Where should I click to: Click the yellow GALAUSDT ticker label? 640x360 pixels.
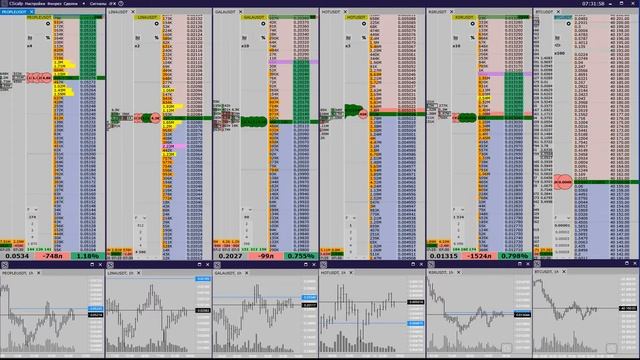tap(254, 18)
